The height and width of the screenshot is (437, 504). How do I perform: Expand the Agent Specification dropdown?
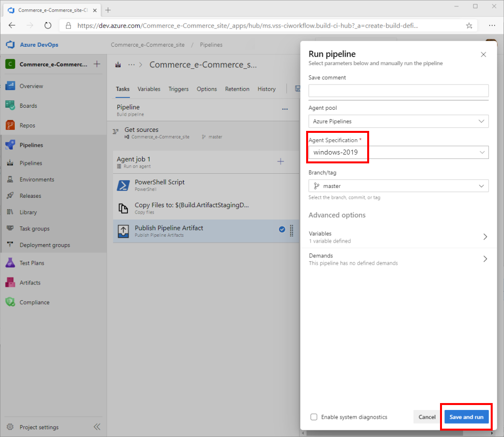tap(398, 153)
